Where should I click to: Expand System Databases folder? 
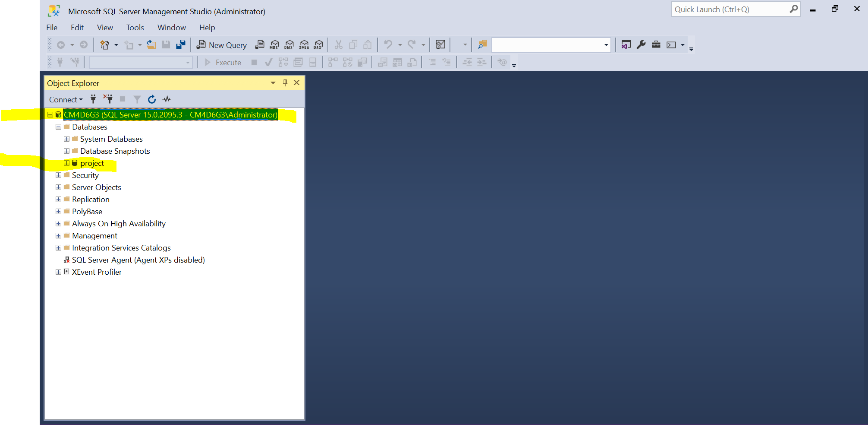[x=66, y=139]
